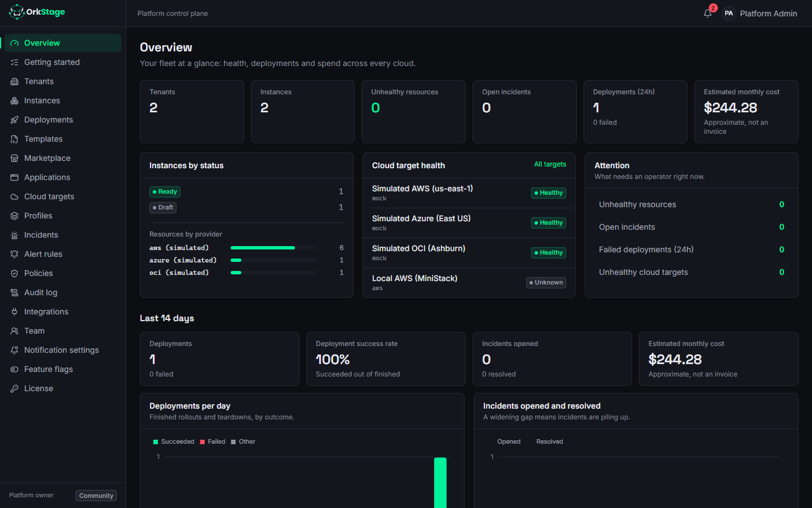Click the Marketplace store icon
This screenshot has height=508, width=812.
pos(14,158)
